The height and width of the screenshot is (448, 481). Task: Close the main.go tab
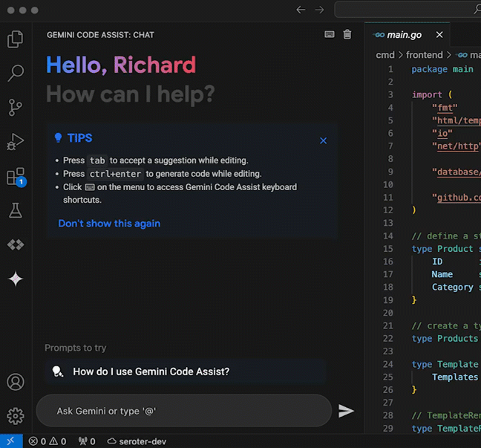point(439,35)
